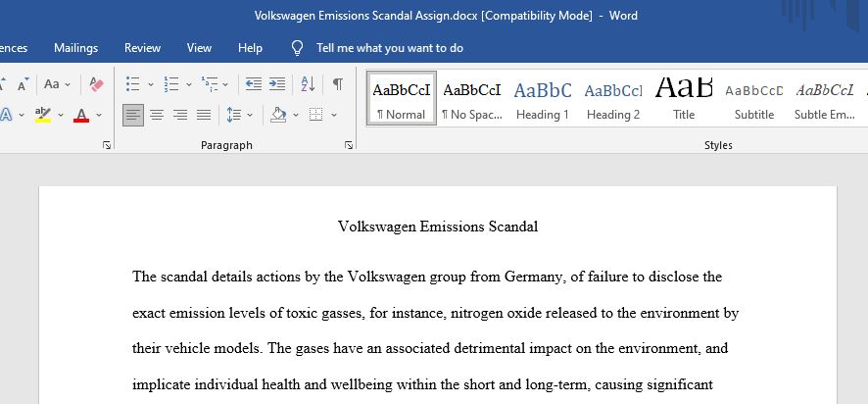Apply bulleted list formatting
Image resolution: width=868 pixels, height=404 pixels.
tap(132, 84)
